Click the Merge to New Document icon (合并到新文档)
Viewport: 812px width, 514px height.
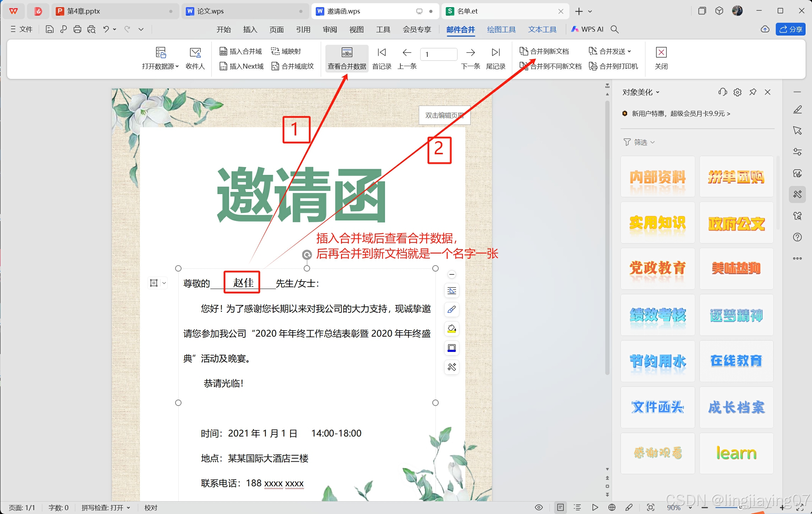524,51
